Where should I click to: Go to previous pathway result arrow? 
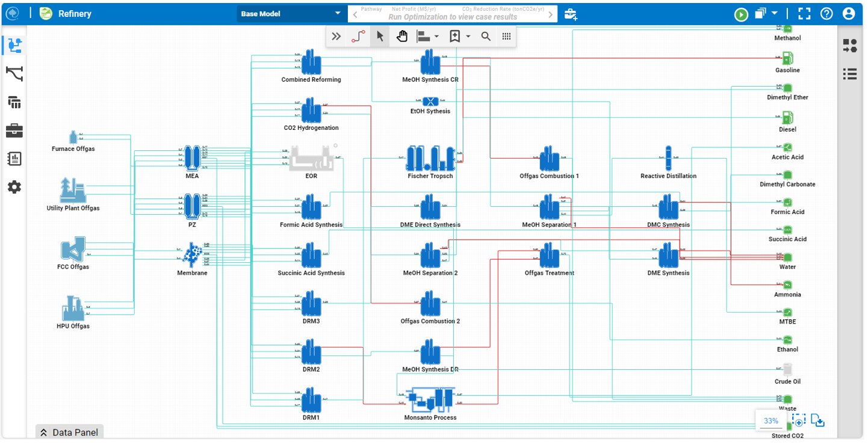tap(355, 14)
